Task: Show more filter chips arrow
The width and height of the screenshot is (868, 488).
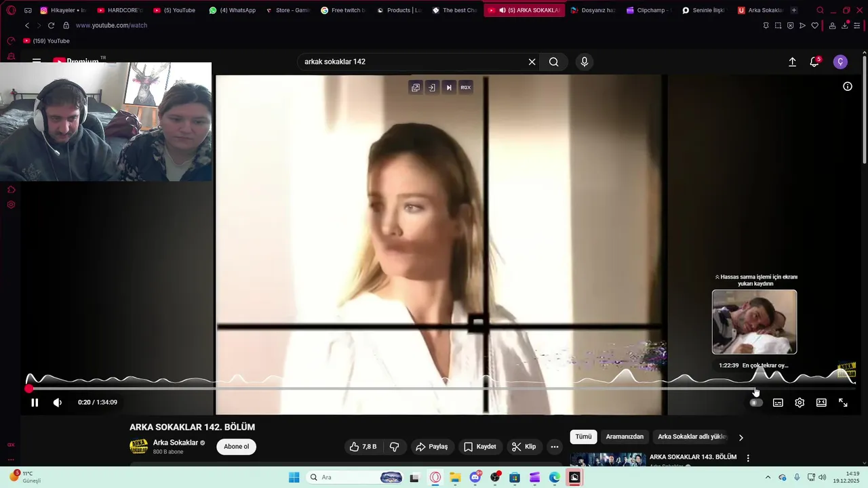Action: [x=741, y=438]
